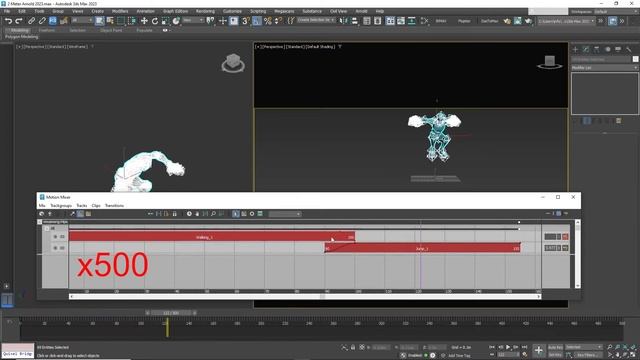Open the Help menu
The image size is (640, 360).
(380, 11)
